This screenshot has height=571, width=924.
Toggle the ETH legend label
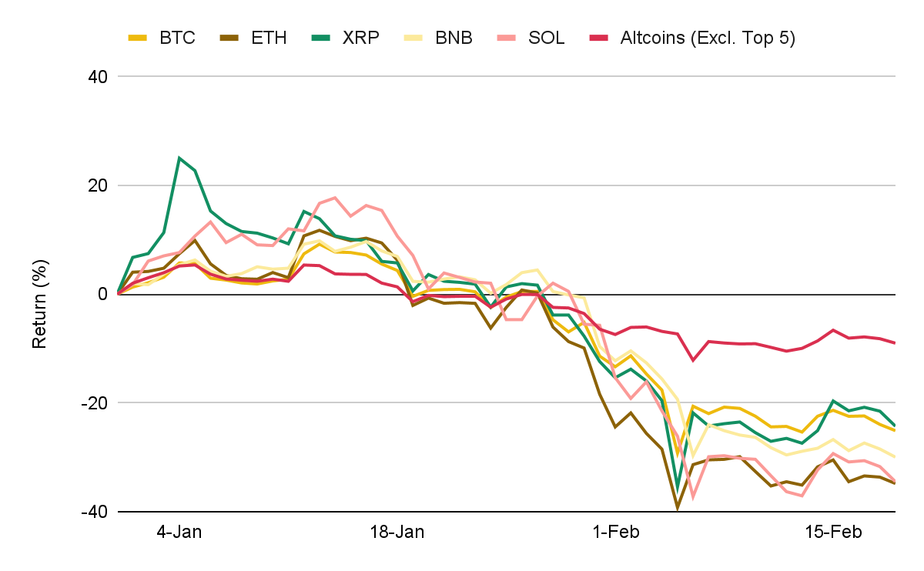tap(269, 38)
